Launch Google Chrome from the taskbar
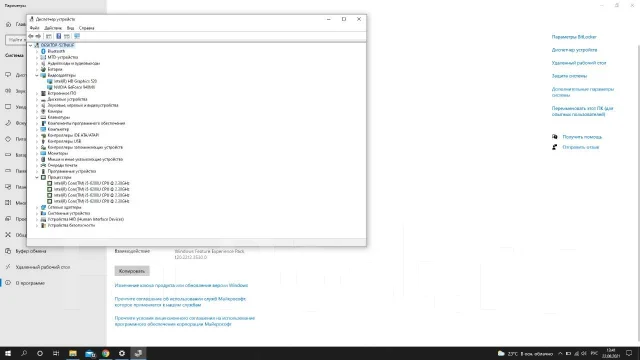This screenshot has width=640, height=360. (106, 353)
